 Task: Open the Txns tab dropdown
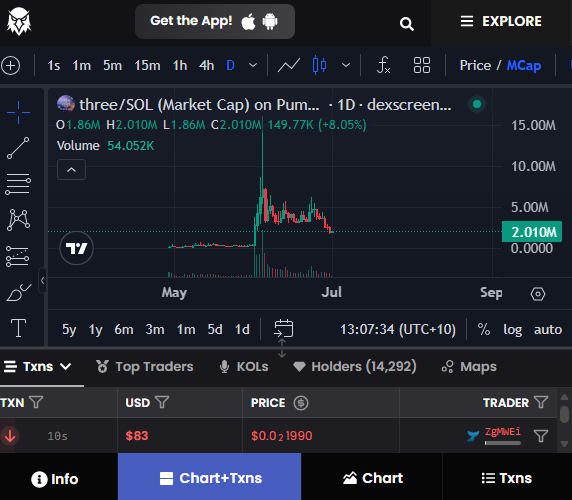38,367
